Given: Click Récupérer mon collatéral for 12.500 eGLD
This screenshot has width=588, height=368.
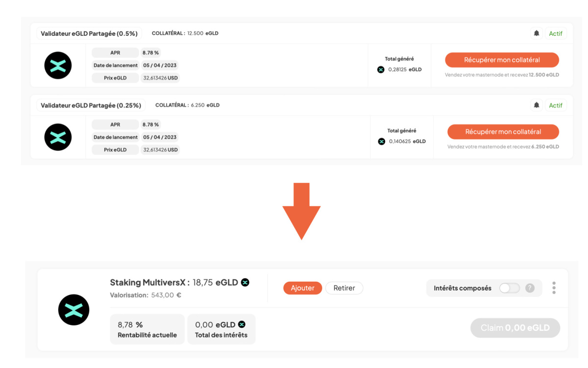Looking at the screenshot, I should tap(502, 60).
